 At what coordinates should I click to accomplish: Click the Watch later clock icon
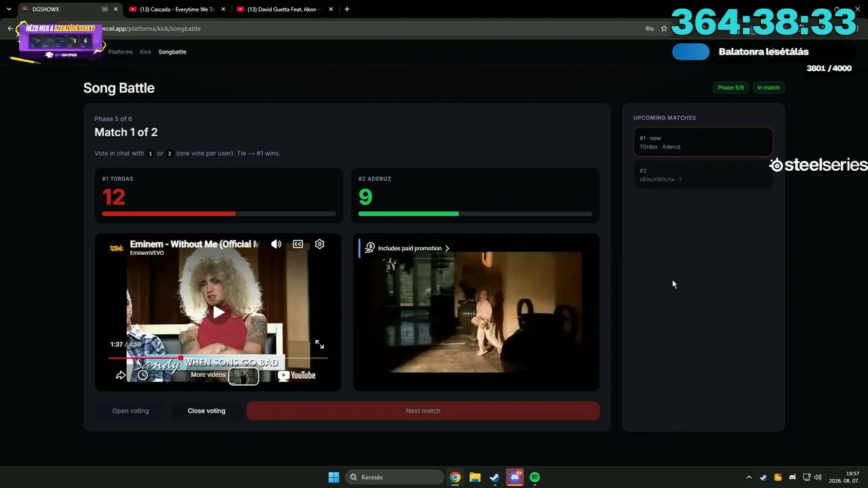pos(142,375)
